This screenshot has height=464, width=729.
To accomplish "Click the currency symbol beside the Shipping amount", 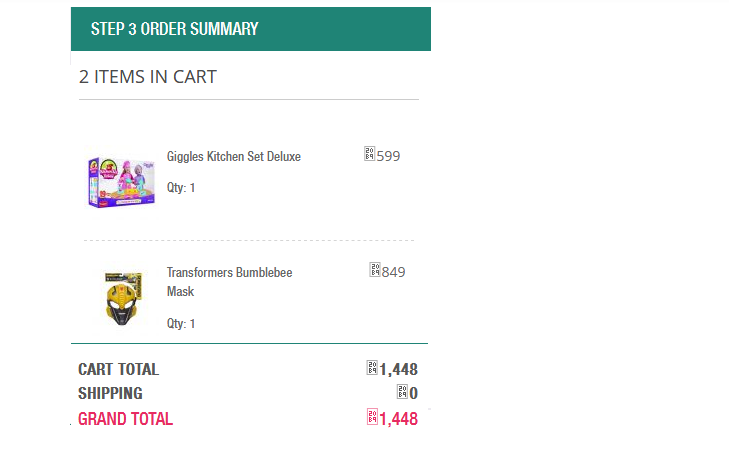I will [x=403, y=393].
